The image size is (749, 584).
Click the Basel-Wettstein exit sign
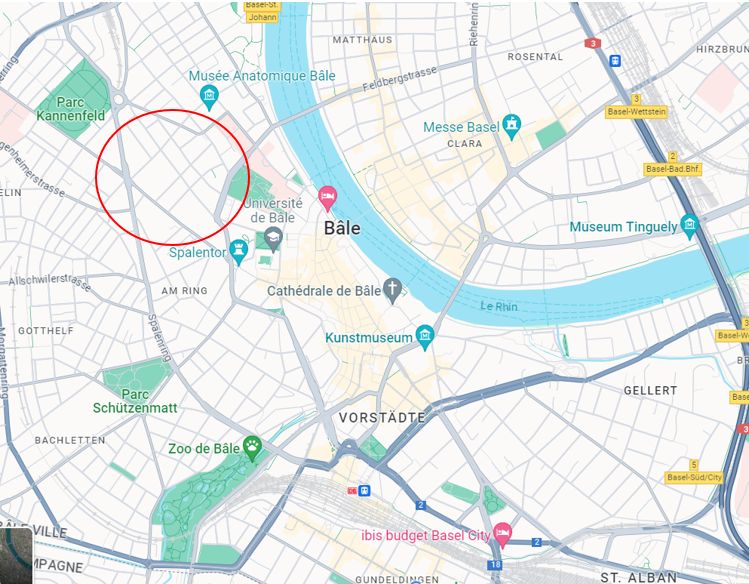[x=636, y=112]
